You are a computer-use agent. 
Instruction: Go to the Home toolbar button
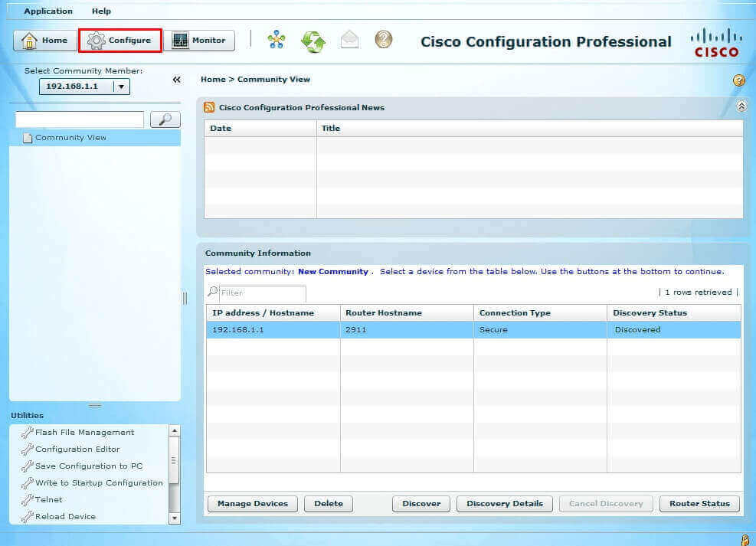[45, 41]
